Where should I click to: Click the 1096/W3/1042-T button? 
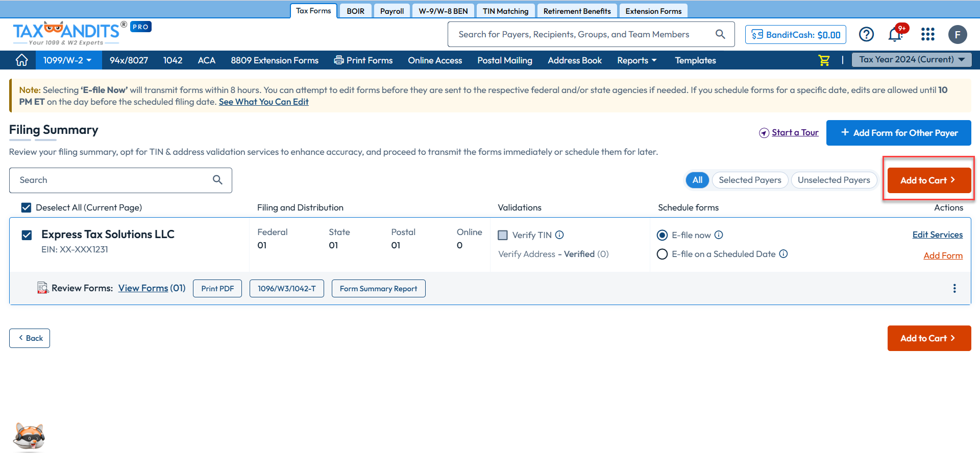coord(286,289)
